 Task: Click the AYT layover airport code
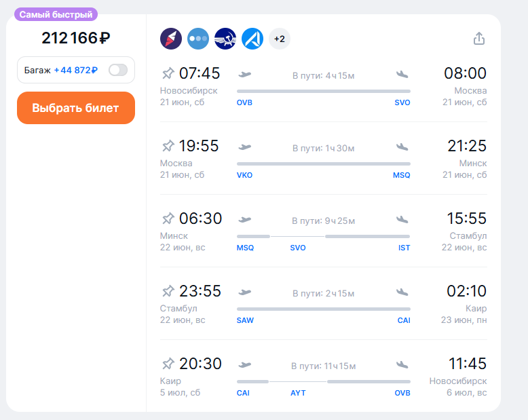coord(298,394)
